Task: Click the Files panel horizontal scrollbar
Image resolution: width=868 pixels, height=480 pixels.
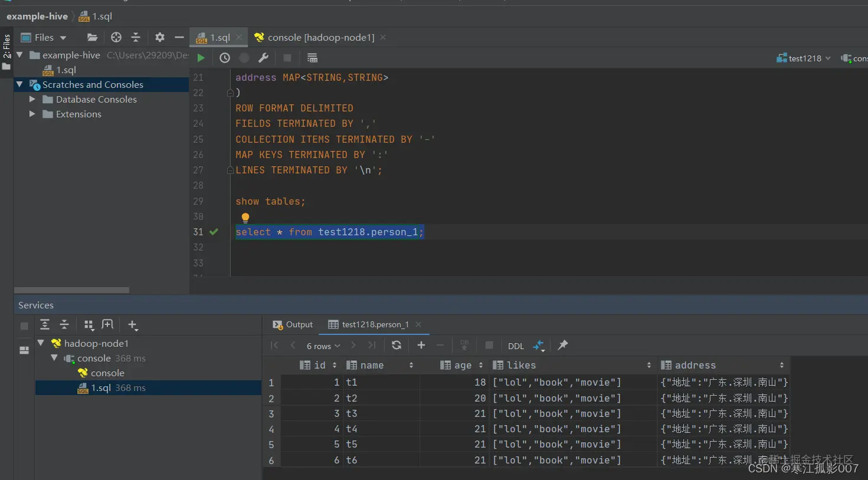Action: point(71,290)
